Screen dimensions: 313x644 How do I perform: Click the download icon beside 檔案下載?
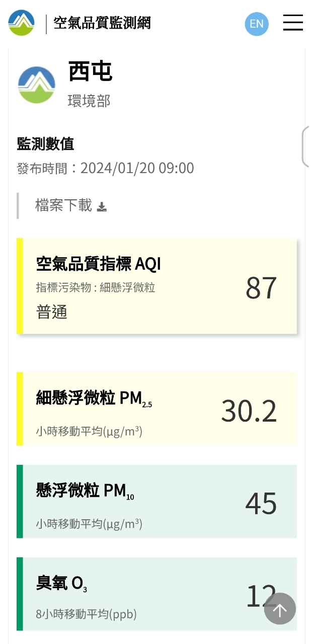(x=102, y=207)
